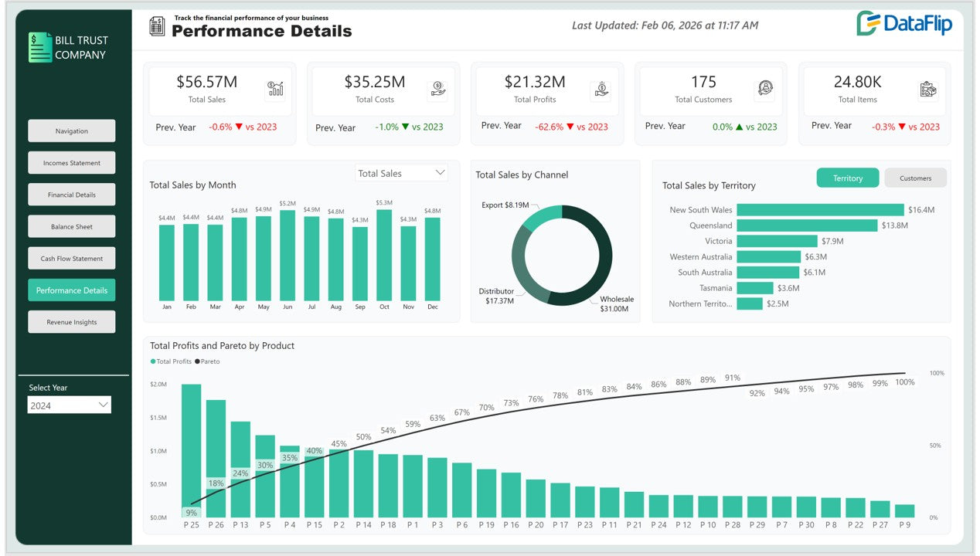Go to Incomes Statement page

tap(71, 163)
